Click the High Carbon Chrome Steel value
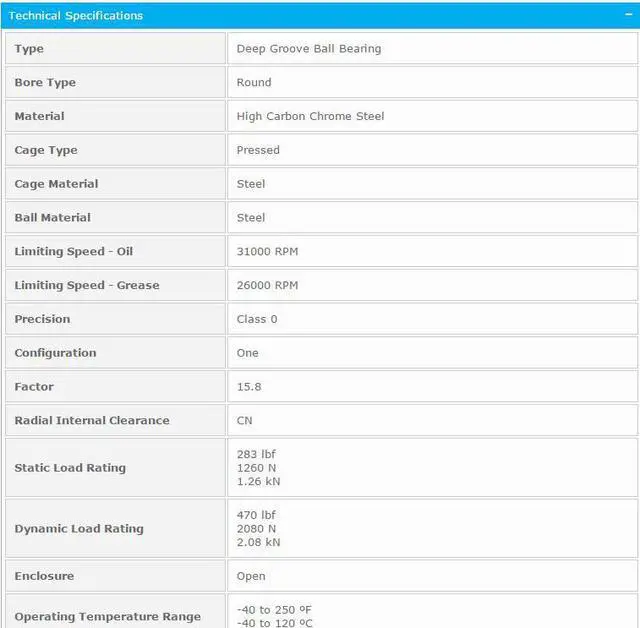Screen dimensions: 640x628 coord(310,117)
